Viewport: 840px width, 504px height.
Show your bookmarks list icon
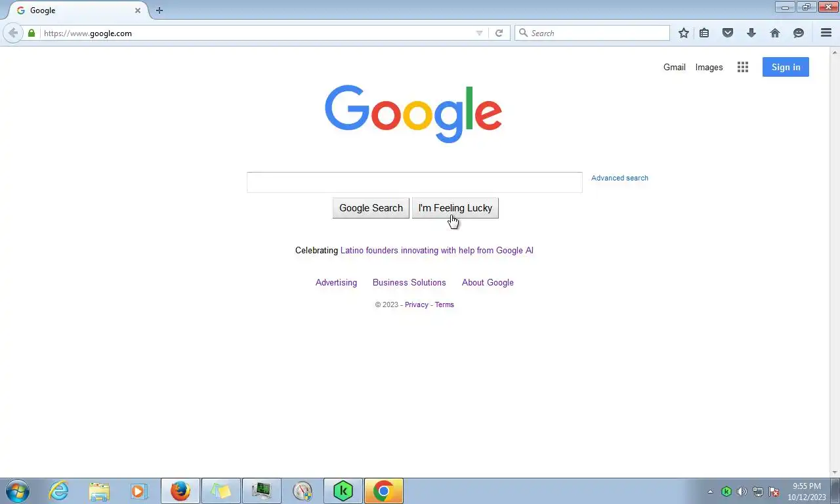tap(704, 33)
